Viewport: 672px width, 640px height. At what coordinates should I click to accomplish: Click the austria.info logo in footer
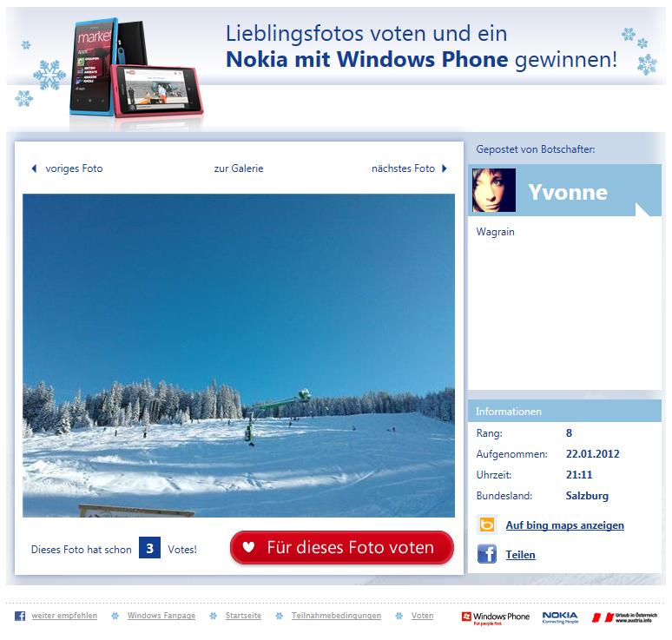(624, 617)
